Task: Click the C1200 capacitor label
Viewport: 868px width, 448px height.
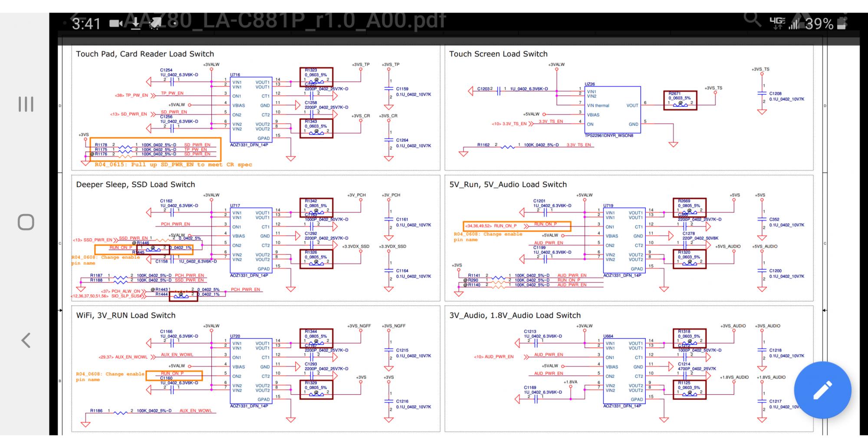Action: [776, 271]
